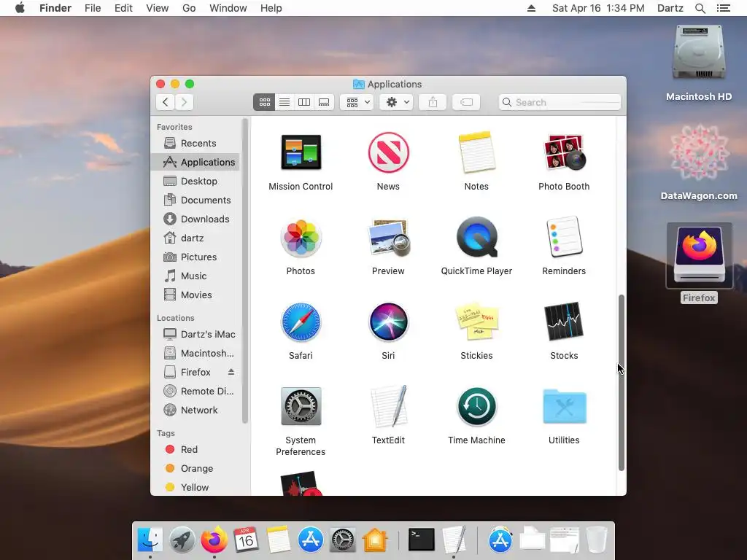Viewport: 747px width, 560px height.
Task: Click Finder icon in the Dock
Action: [150, 540]
